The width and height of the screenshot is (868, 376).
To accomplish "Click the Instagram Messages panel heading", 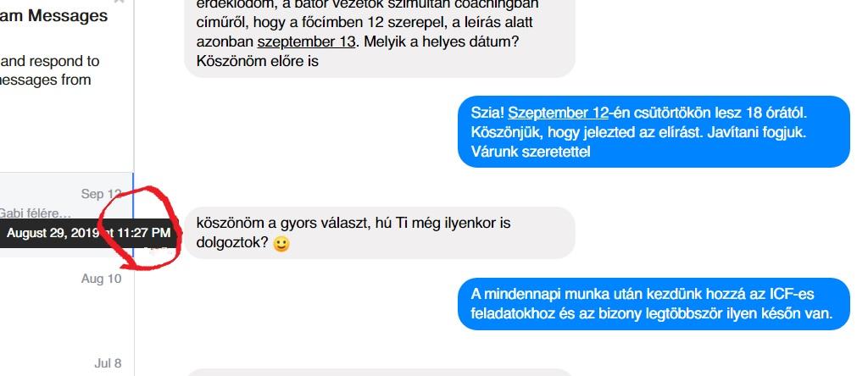I will [x=53, y=16].
